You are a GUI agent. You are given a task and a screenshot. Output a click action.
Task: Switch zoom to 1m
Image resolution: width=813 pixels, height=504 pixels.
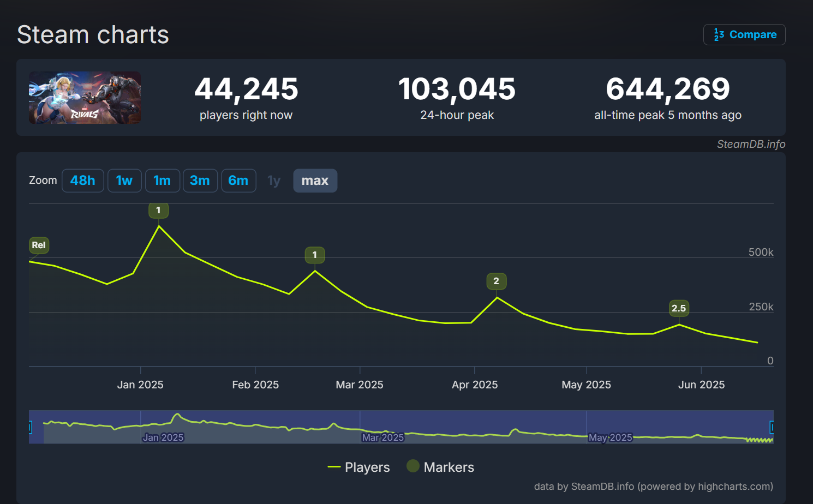(x=162, y=181)
